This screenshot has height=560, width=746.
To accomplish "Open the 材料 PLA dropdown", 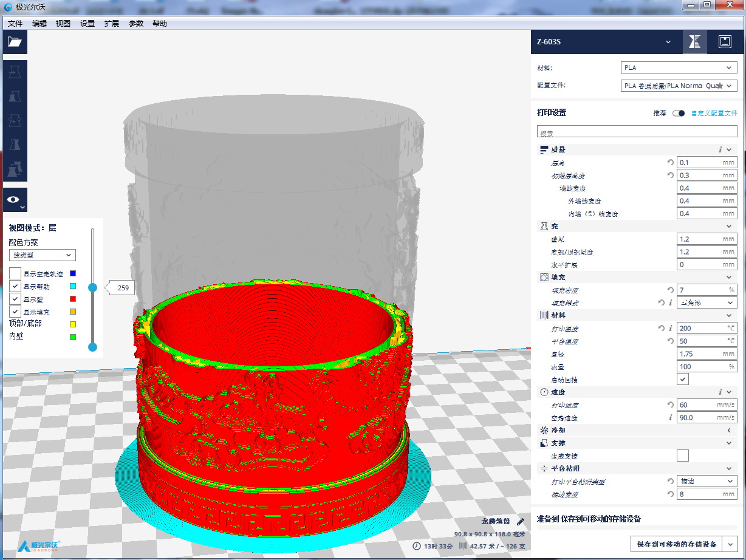I will 679,67.
